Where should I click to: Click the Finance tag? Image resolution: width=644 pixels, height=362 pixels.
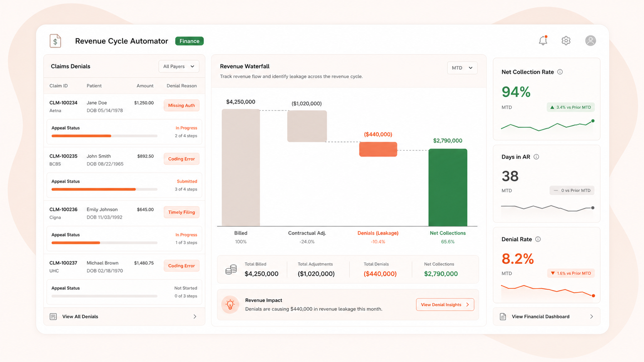pos(190,41)
